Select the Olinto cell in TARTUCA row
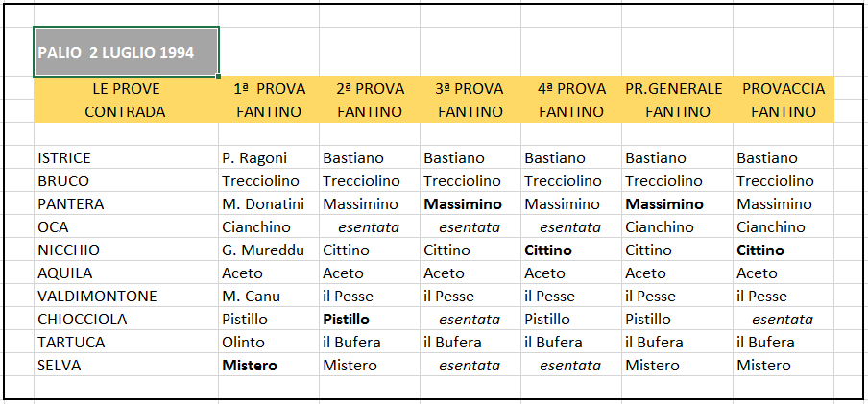The height and width of the screenshot is (404, 868). click(x=269, y=342)
